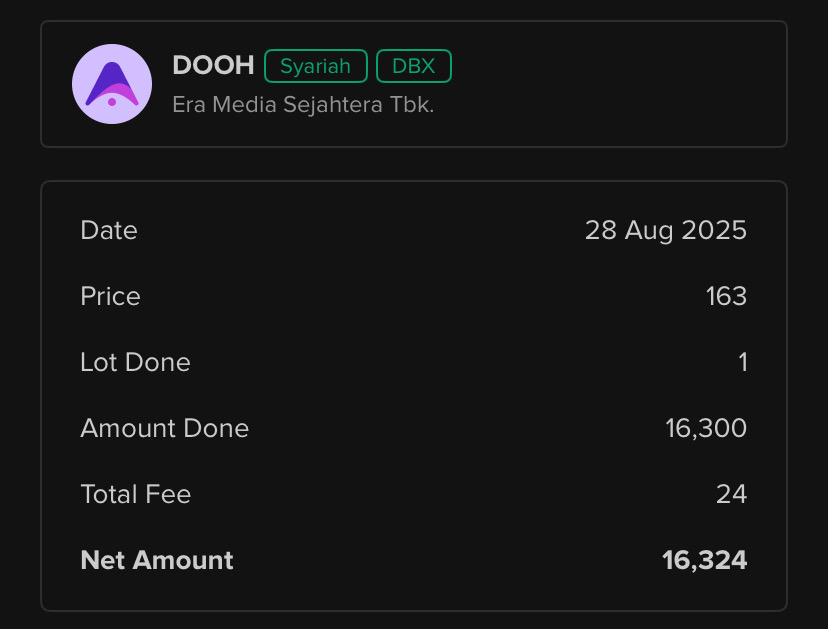Select the Amount Done label

165,428
